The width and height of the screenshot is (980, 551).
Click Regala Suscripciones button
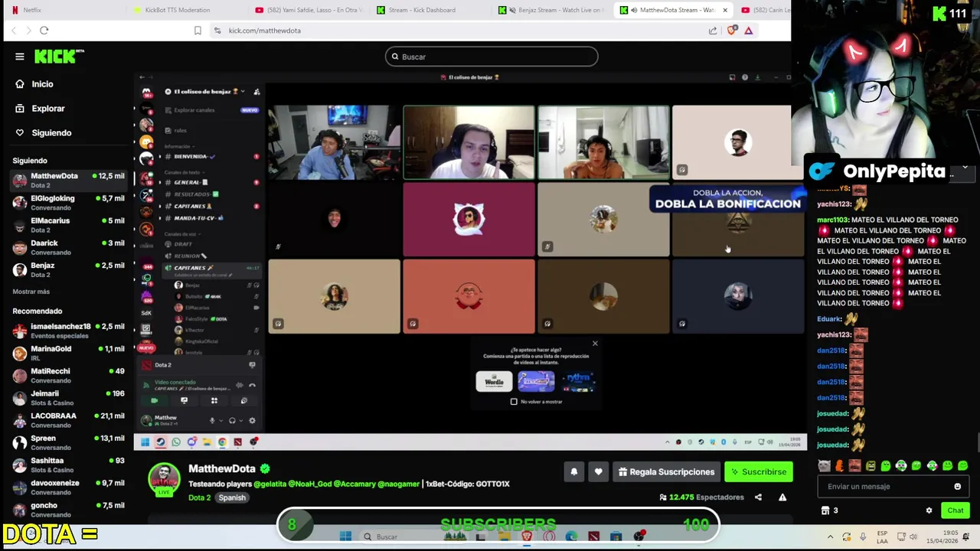tap(666, 472)
